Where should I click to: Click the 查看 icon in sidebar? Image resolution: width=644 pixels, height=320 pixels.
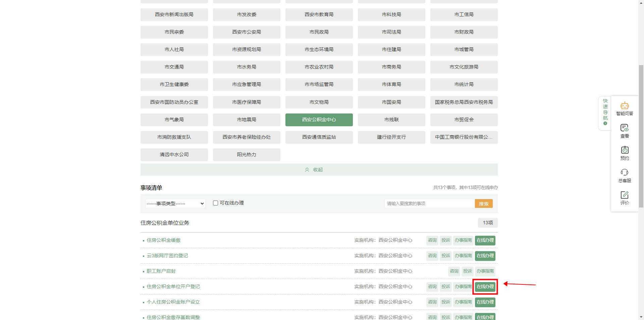pyautogui.click(x=624, y=131)
